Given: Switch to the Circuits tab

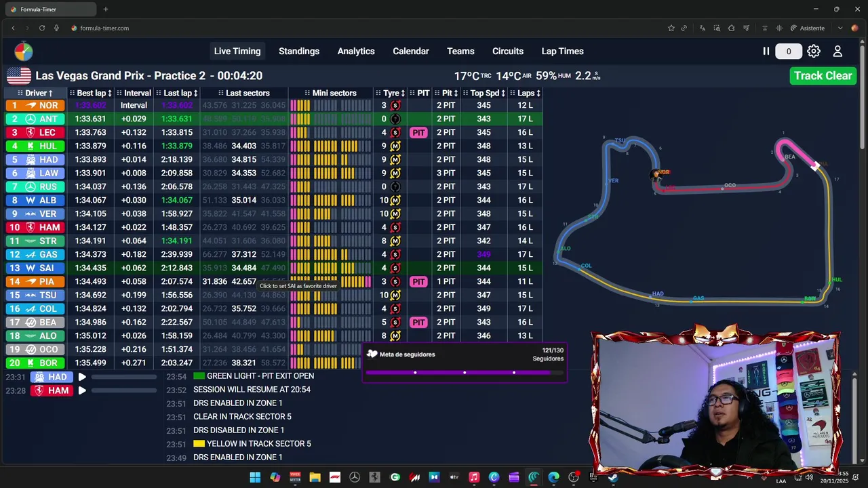Looking at the screenshot, I should coord(508,52).
